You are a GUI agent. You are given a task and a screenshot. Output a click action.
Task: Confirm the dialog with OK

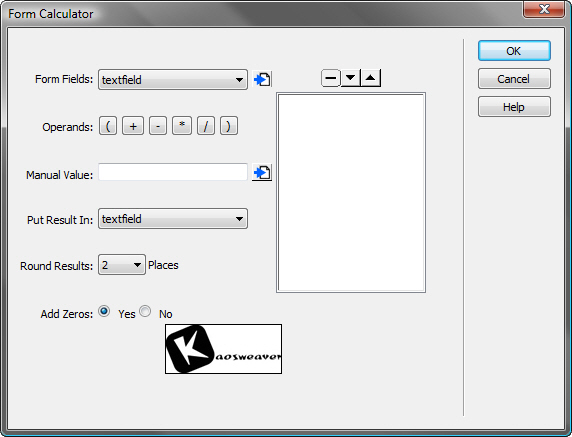coord(514,51)
